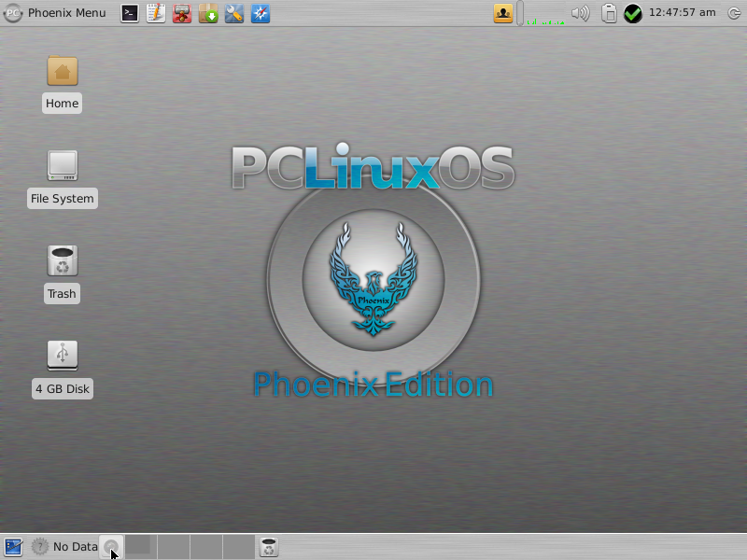Launch the blue compass web browser
747x560 pixels.
coord(261,13)
